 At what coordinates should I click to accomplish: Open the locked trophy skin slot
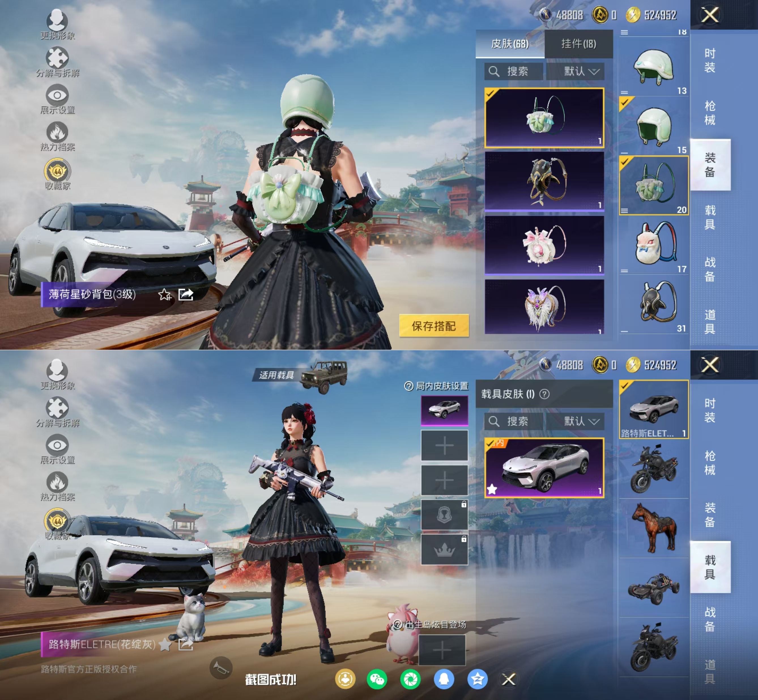point(444,515)
